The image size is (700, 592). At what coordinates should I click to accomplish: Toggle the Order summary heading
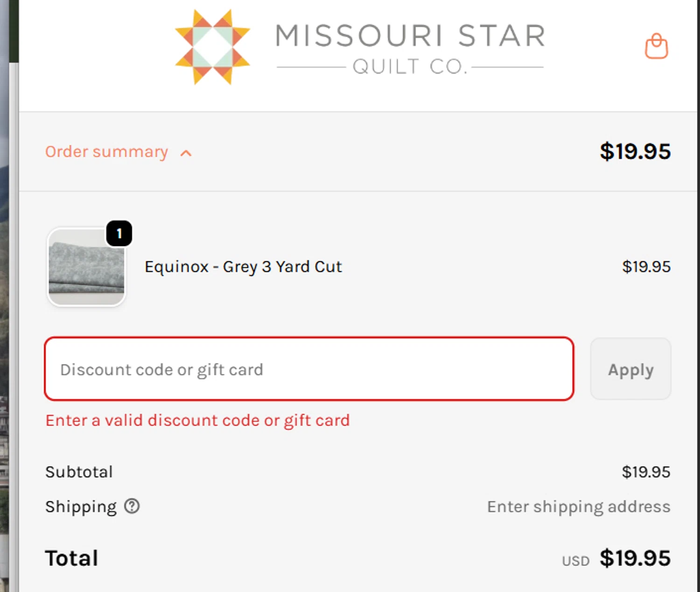[106, 152]
